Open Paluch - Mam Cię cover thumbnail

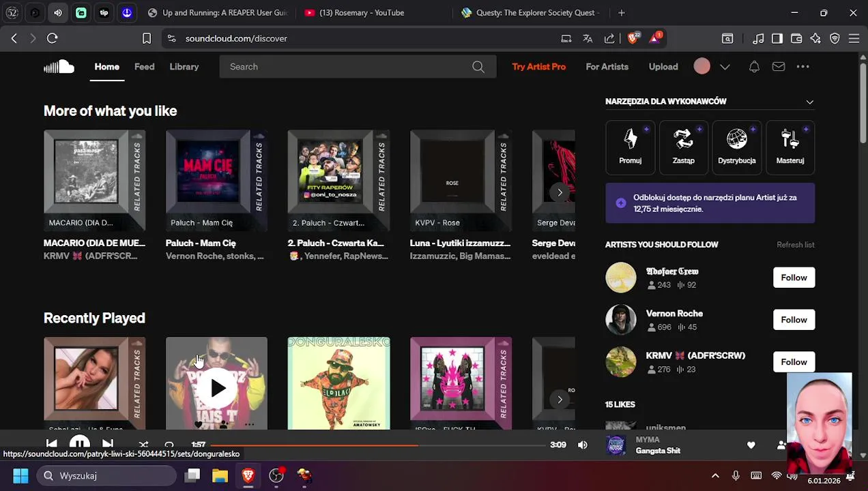(x=216, y=181)
